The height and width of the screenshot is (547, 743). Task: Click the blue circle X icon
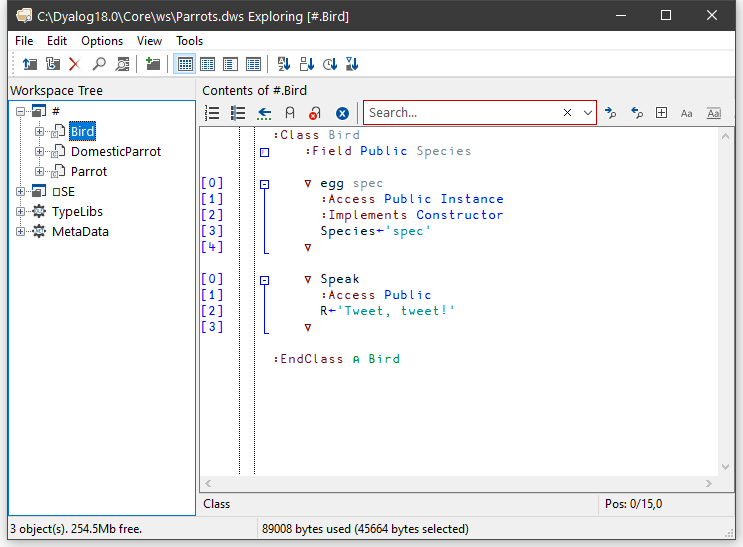point(342,113)
